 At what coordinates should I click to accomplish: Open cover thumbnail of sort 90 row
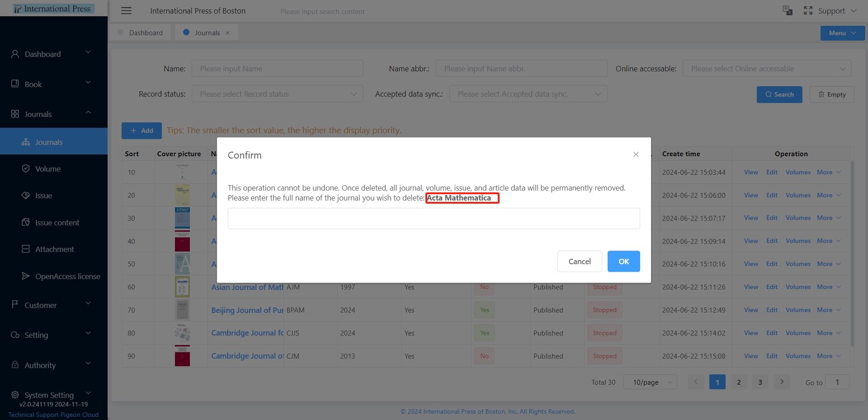182,356
